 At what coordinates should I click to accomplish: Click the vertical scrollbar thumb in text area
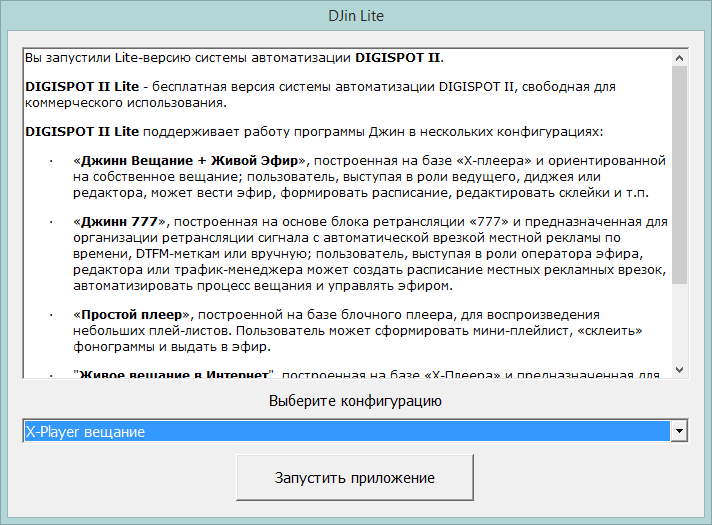[679, 175]
